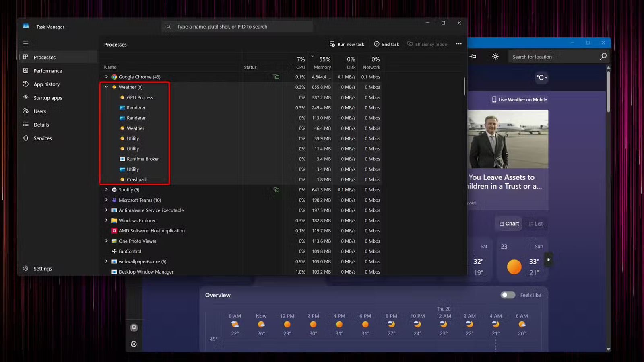Click the Weather window vertical scrollbar
Image resolution: width=644 pixels, height=362 pixels.
click(x=608, y=92)
